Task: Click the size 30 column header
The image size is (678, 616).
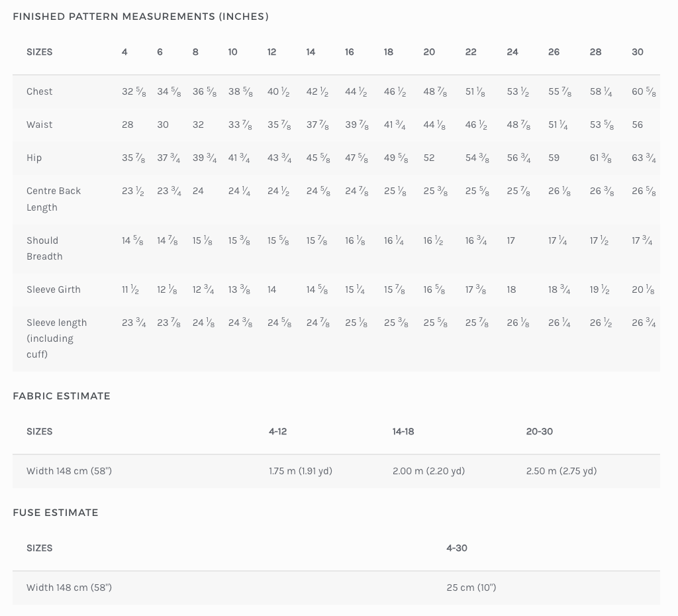Action: 638,52
